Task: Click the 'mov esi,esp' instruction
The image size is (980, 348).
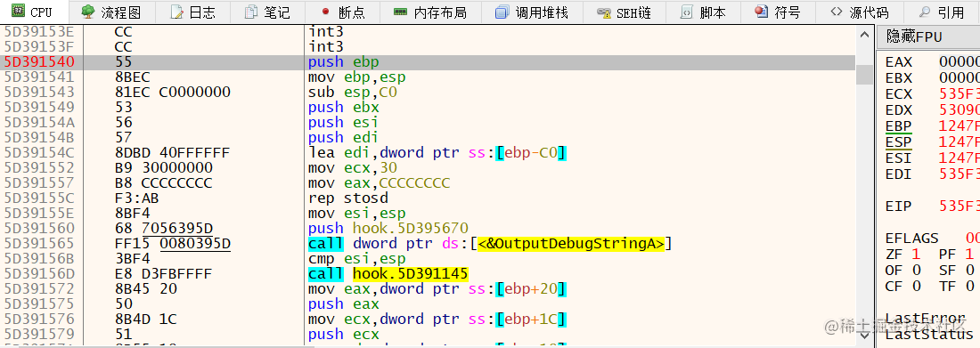Action: point(357,213)
